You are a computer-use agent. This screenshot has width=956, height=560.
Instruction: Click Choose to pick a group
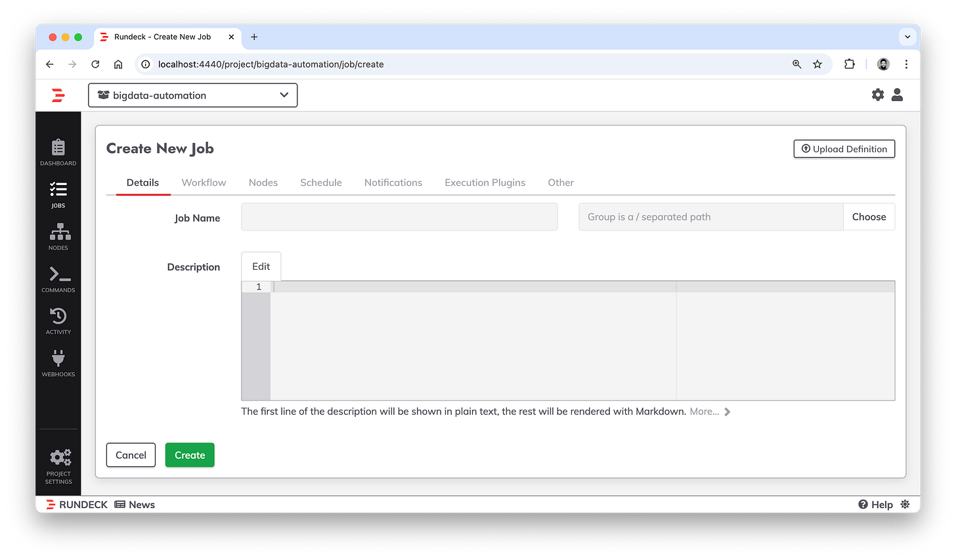click(869, 217)
